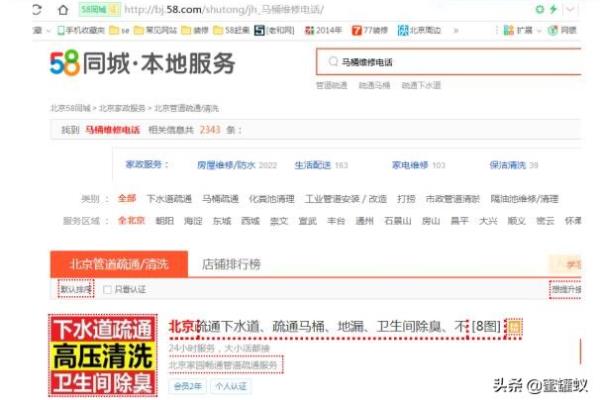
Task: Click the 个人认证 badge
Action: (231, 386)
